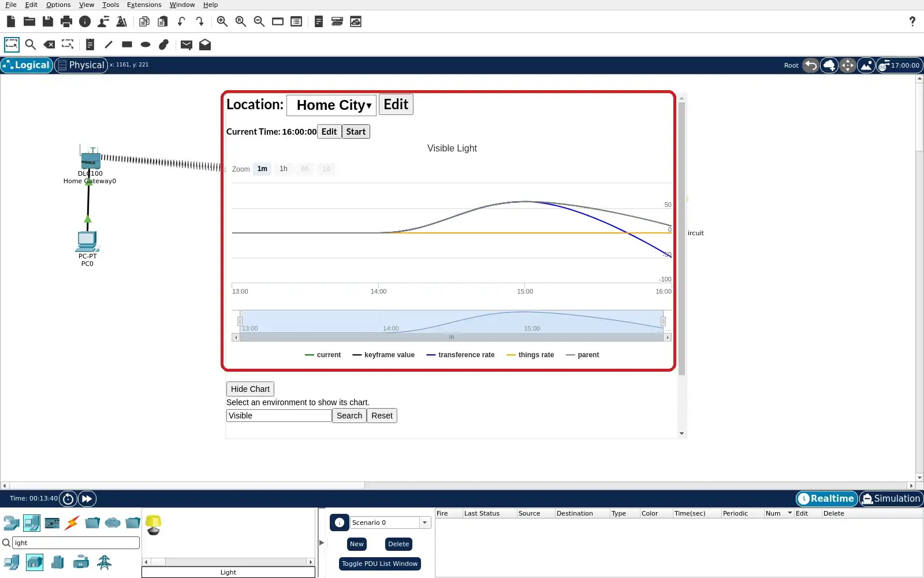Expand the PDU panel side arrow

322,543
